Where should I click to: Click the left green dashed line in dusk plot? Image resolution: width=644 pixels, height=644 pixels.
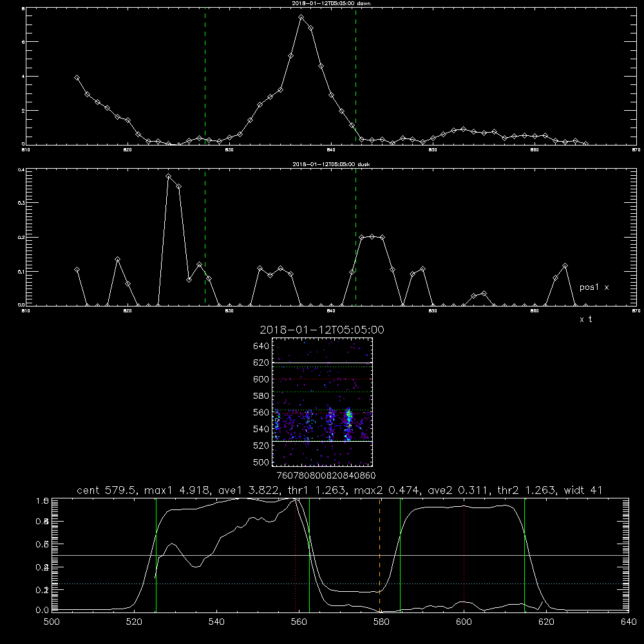click(205, 238)
